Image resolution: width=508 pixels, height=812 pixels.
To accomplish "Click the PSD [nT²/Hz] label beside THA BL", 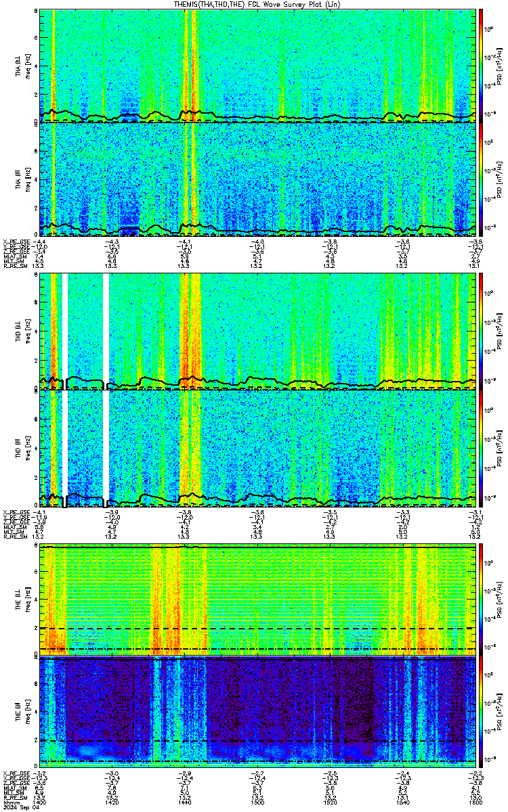I will [x=499, y=66].
